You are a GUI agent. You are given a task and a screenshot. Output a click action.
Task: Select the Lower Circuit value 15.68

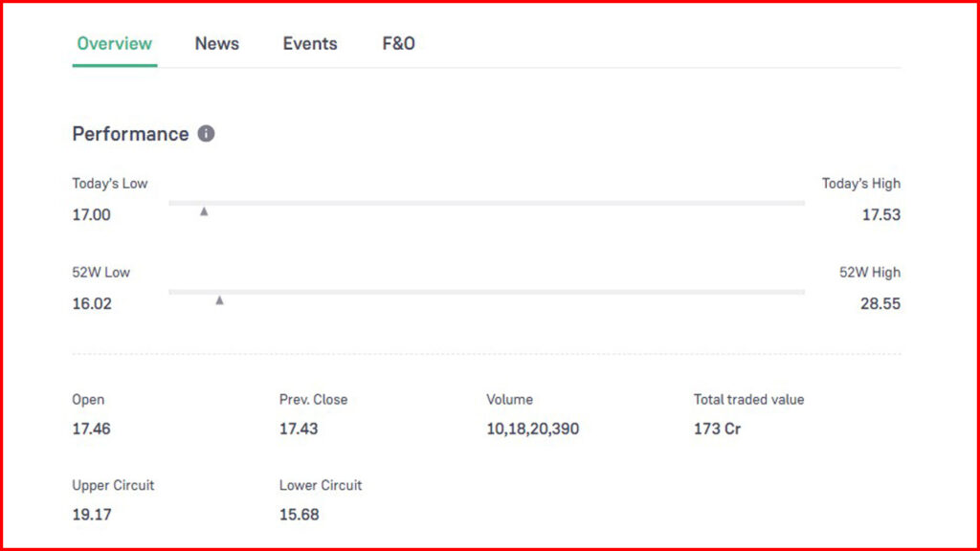299,514
